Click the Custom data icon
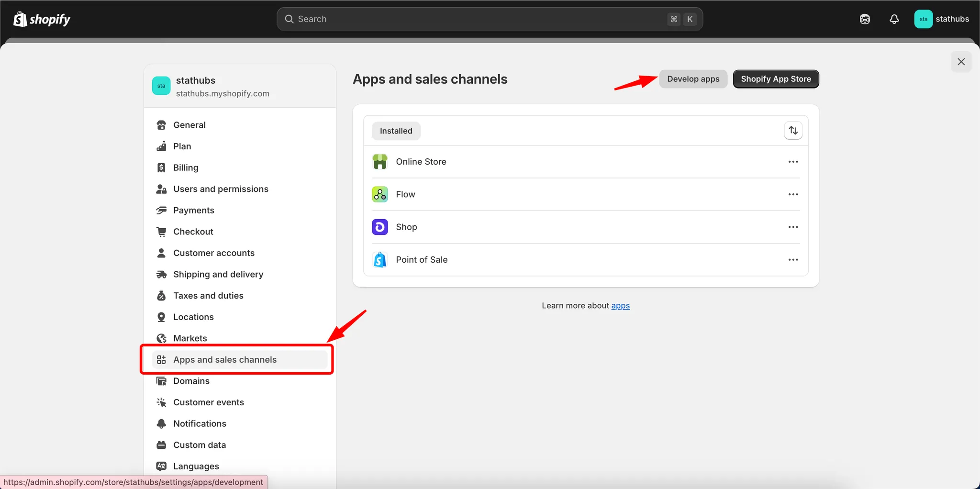This screenshot has width=980, height=489. [161, 445]
